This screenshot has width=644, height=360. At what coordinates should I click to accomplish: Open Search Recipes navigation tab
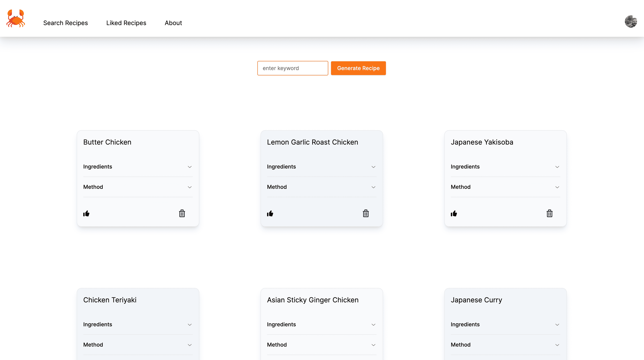click(x=65, y=23)
